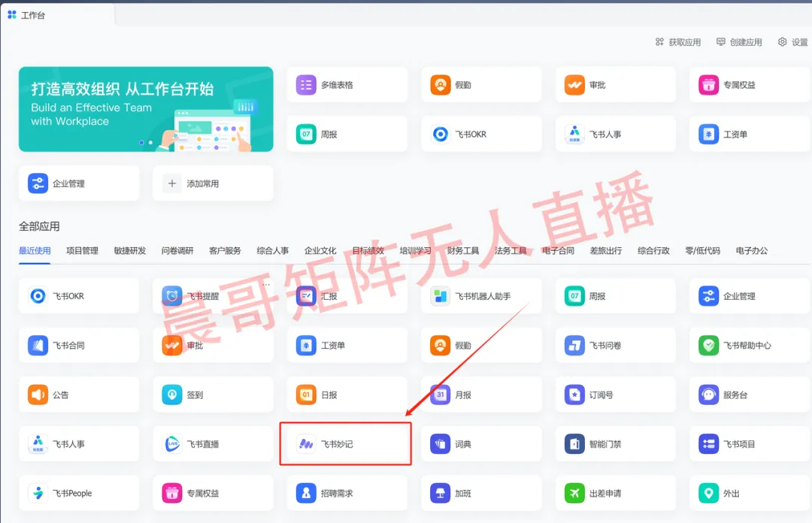Image resolution: width=812 pixels, height=523 pixels.
Task: Click the more dots on 飞书提醒 card
Action: coord(266,284)
